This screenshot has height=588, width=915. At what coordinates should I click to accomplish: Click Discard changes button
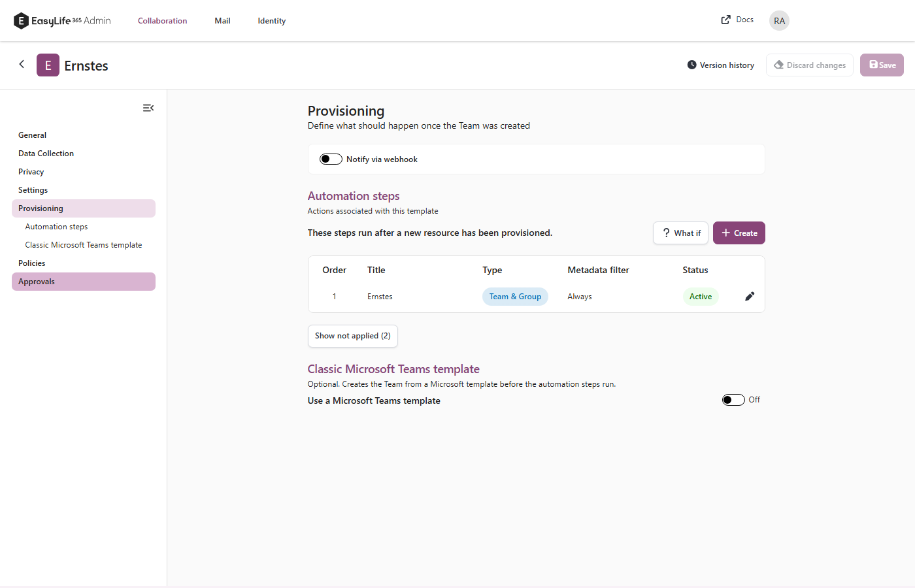(x=810, y=65)
